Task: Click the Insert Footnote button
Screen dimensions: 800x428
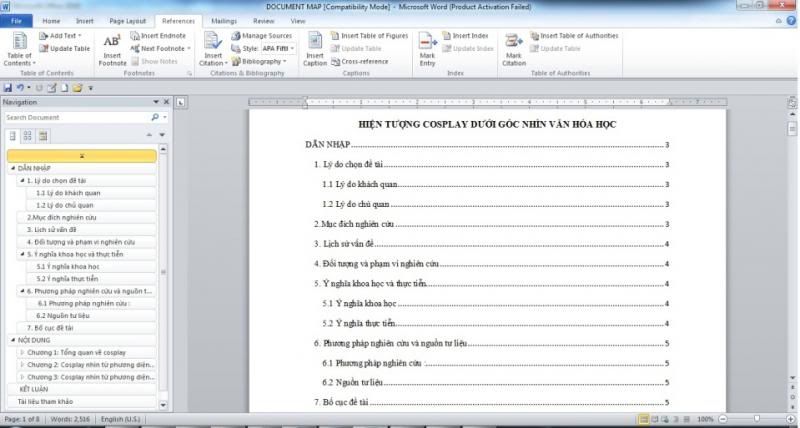Action: [x=112, y=48]
